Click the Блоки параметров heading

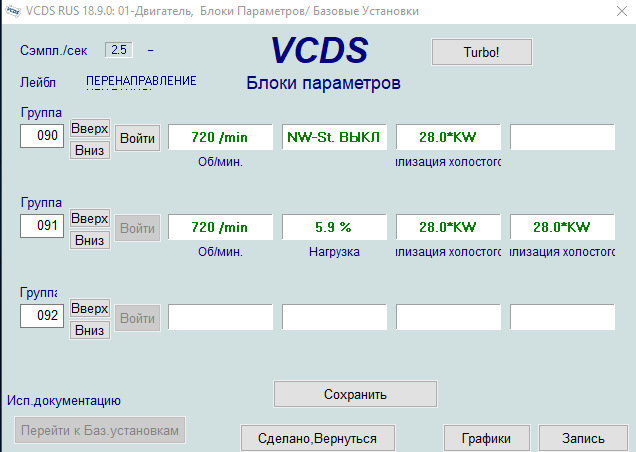point(323,83)
